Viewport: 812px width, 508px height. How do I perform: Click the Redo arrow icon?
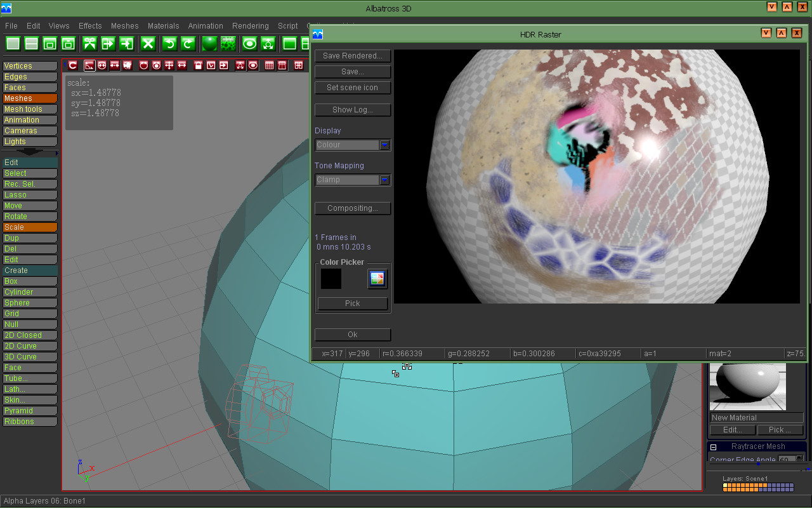pos(188,43)
